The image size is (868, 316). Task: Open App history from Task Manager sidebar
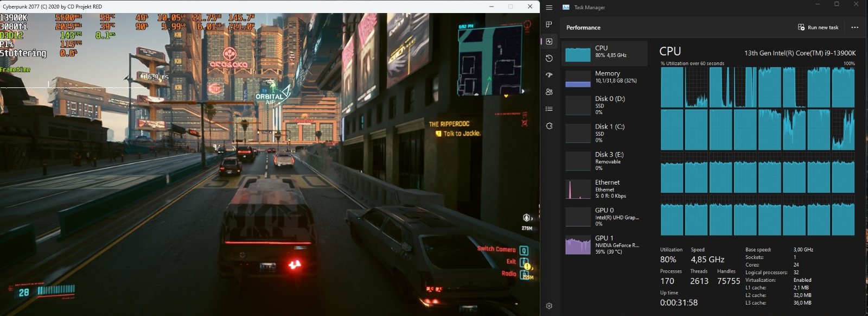(x=549, y=58)
